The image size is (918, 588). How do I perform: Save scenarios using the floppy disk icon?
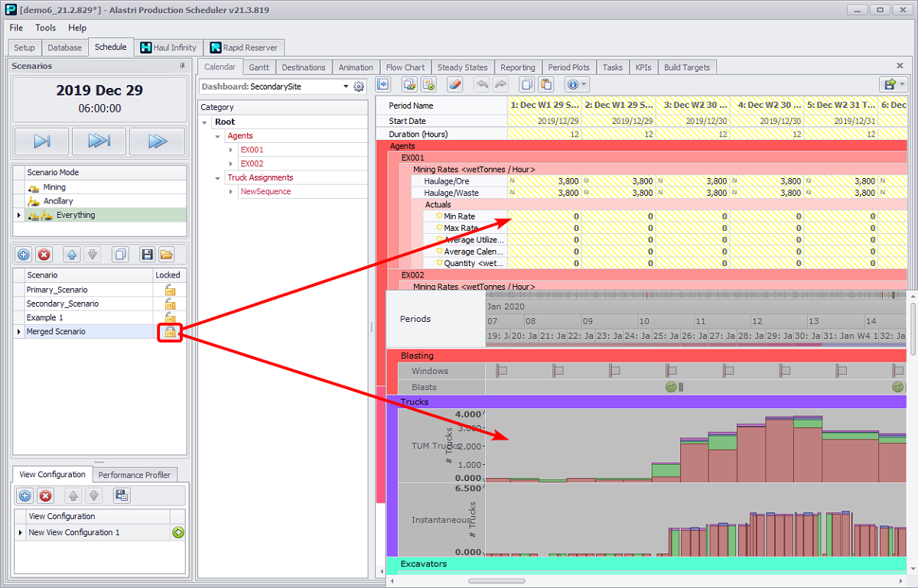coord(148,254)
